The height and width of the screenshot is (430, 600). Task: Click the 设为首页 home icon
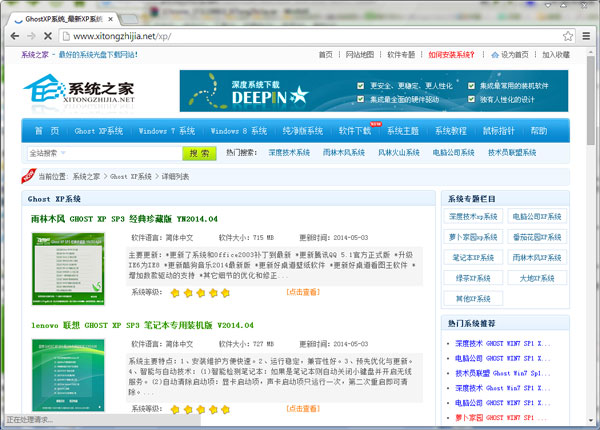click(x=495, y=55)
